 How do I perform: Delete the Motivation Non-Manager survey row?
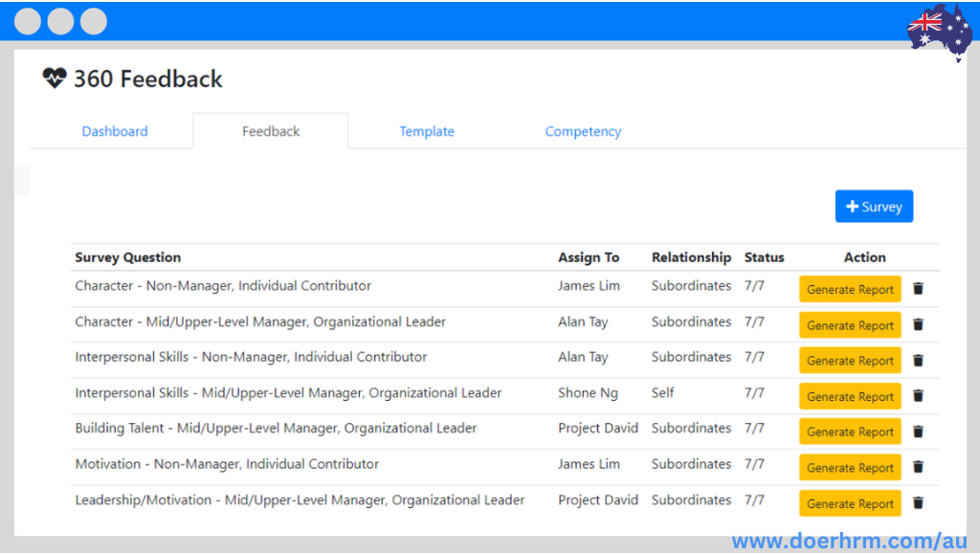(x=918, y=467)
